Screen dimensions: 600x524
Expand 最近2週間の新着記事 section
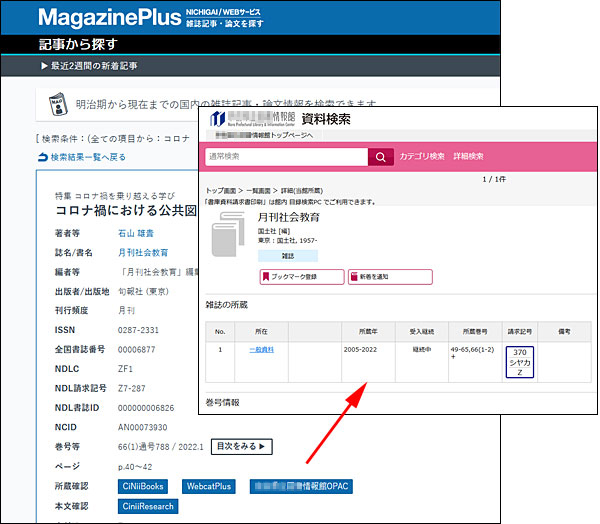pyautogui.click(x=89, y=65)
